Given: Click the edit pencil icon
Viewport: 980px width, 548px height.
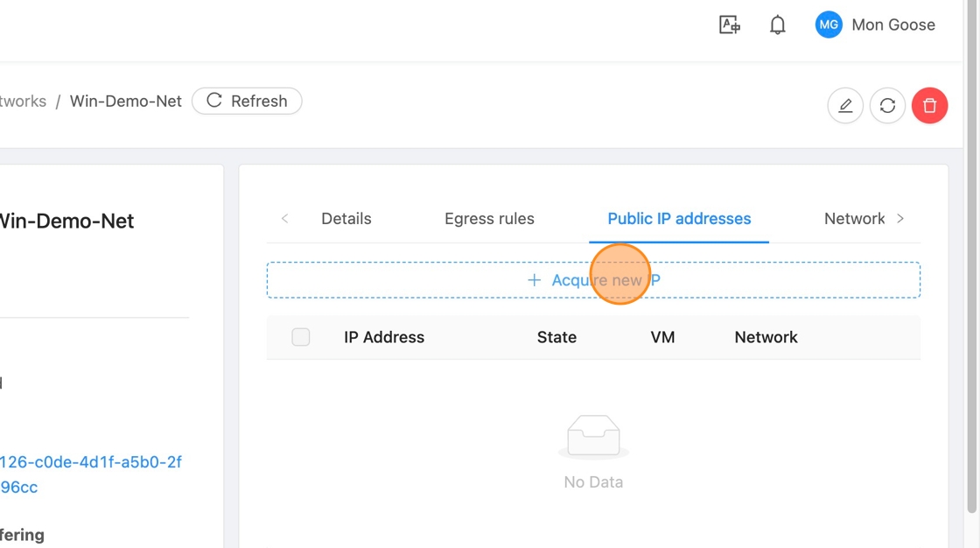Looking at the screenshot, I should [x=844, y=106].
